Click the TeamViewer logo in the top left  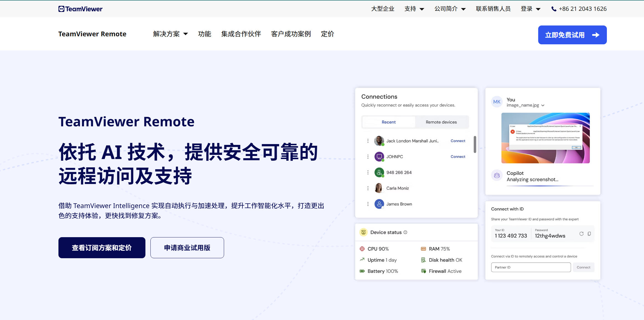pos(80,9)
